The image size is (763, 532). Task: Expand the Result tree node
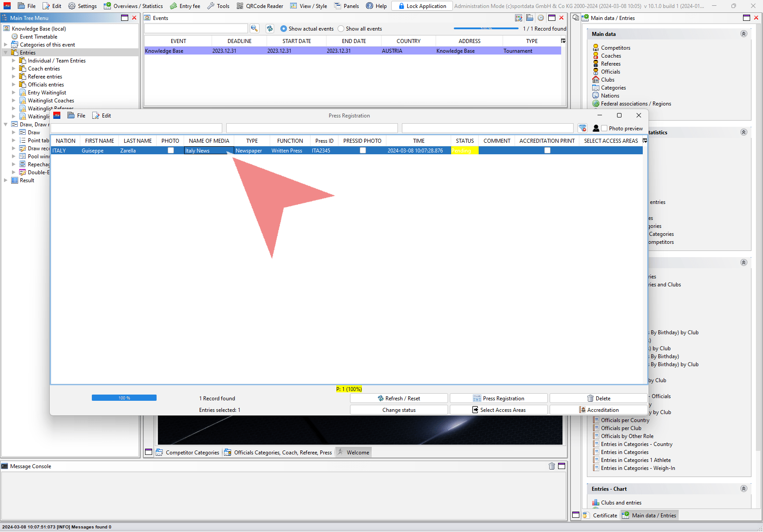(5, 180)
